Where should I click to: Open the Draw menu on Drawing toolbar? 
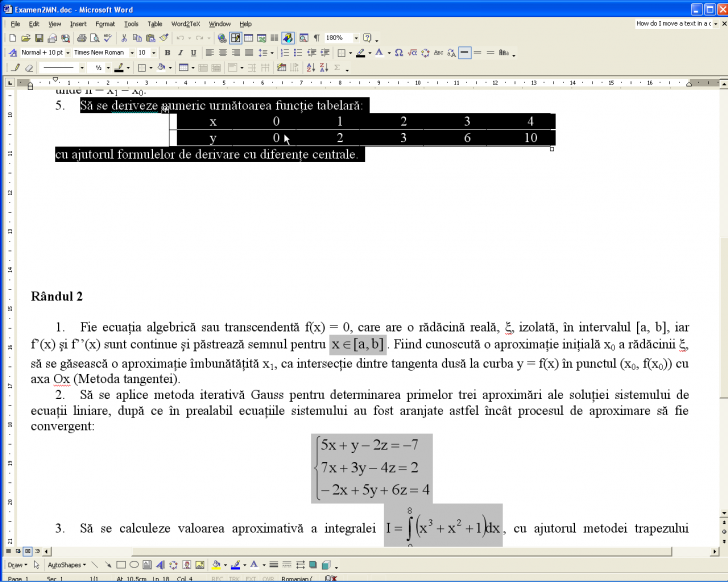17,565
